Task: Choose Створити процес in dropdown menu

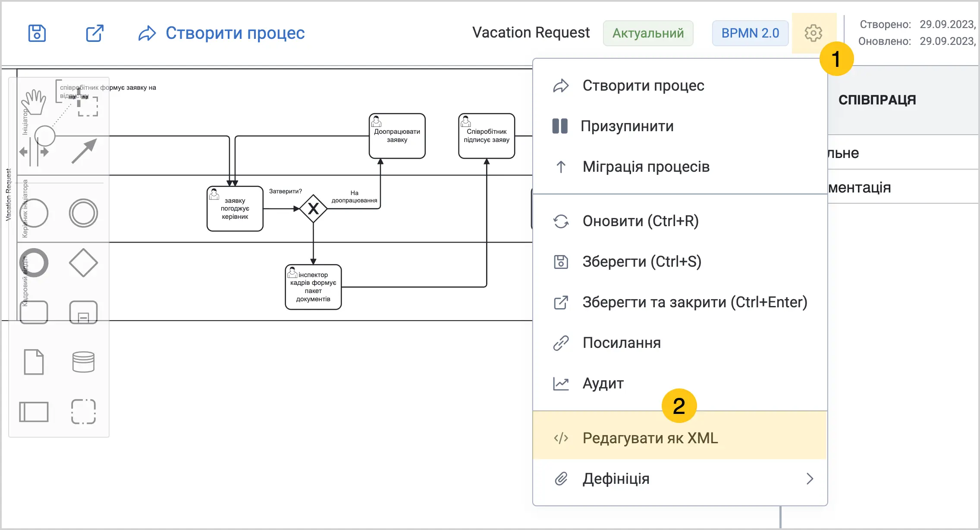Action: coord(680,85)
